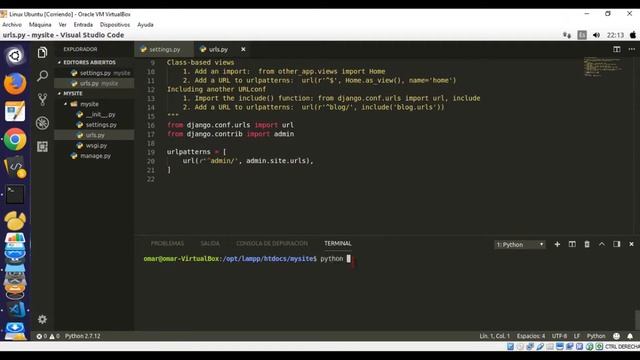Click Python 2.7.12 interpreter in status bar
This screenshot has width=640, height=360.
coord(82,336)
